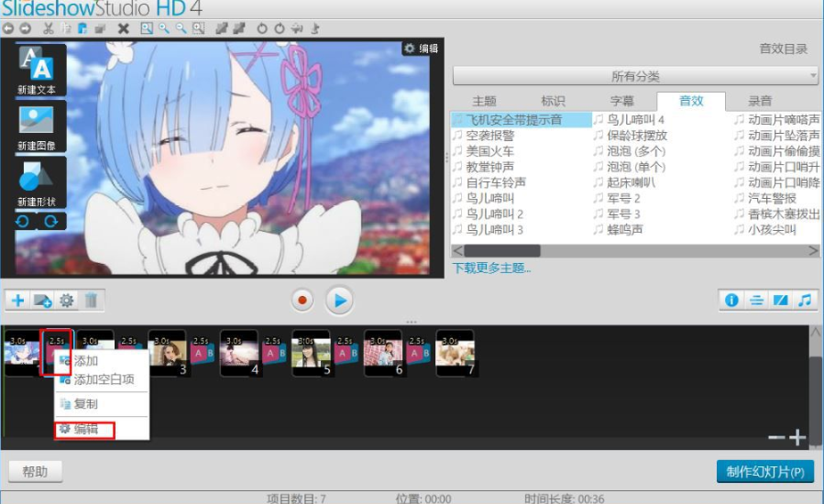The width and height of the screenshot is (824, 504).
Task: Select slide thumbnail number 7
Action: pyautogui.click(x=456, y=353)
